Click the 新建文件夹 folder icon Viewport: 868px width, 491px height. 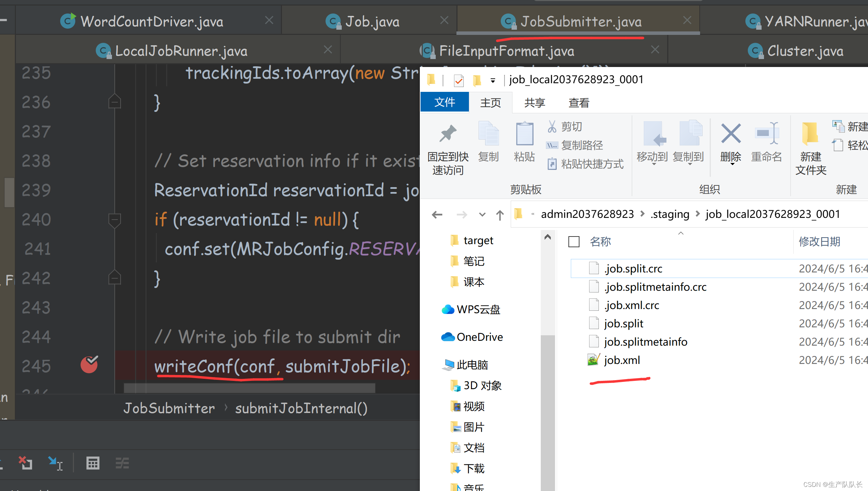810,133
